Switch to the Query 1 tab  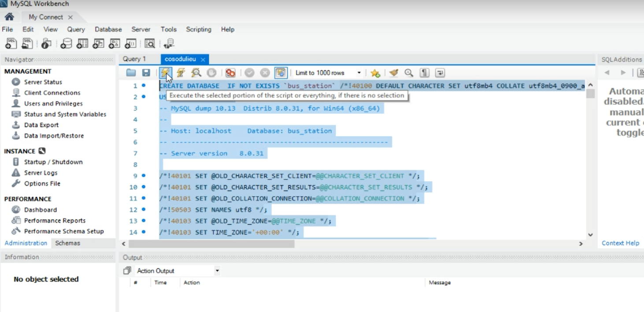click(x=134, y=59)
